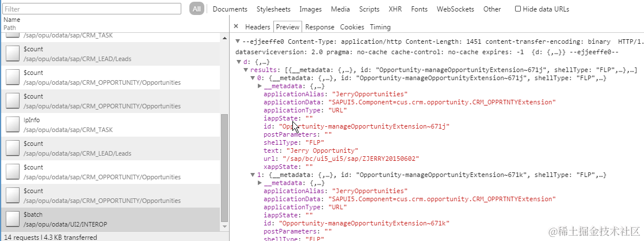Click shellType "FLP" under item 0
Image resolution: width=644 pixels, height=241 pixels.
[x=315, y=143]
